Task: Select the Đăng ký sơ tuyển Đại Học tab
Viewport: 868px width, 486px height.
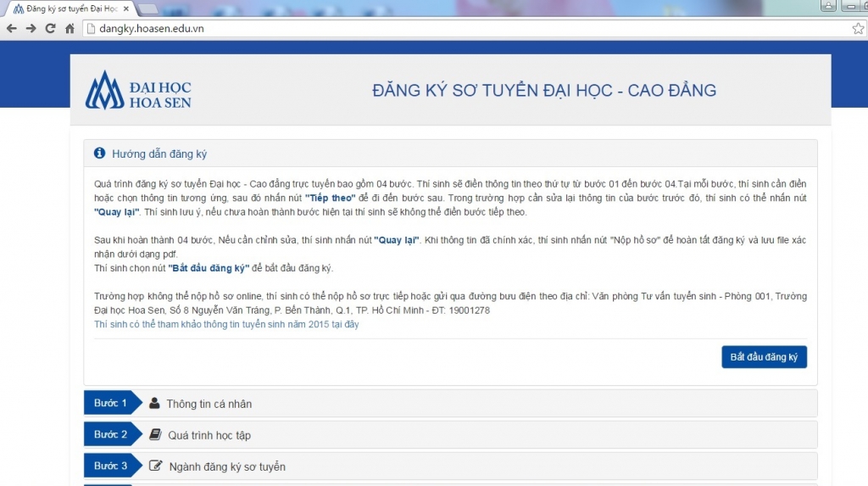Action: (x=71, y=8)
